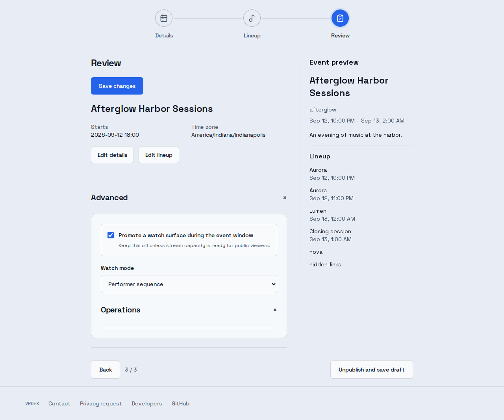Screen dimensions: 504x420
Task: Open the Lineup step music note icon
Action: 252,18
